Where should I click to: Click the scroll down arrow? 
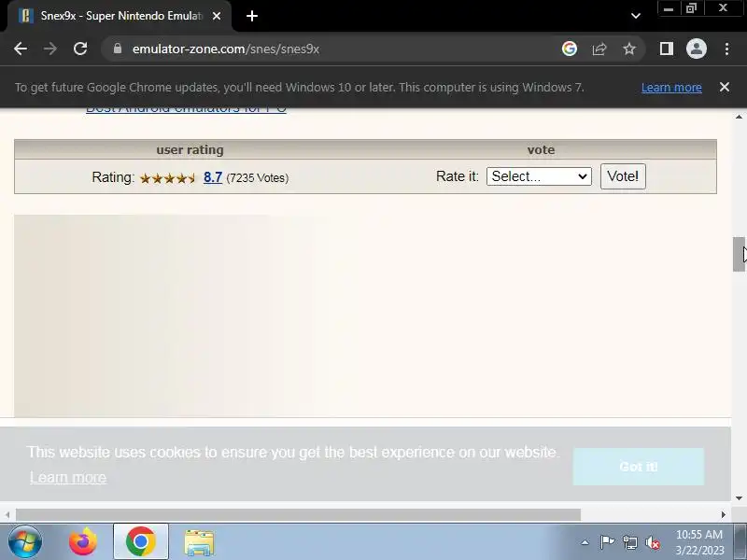coord(739,498)
